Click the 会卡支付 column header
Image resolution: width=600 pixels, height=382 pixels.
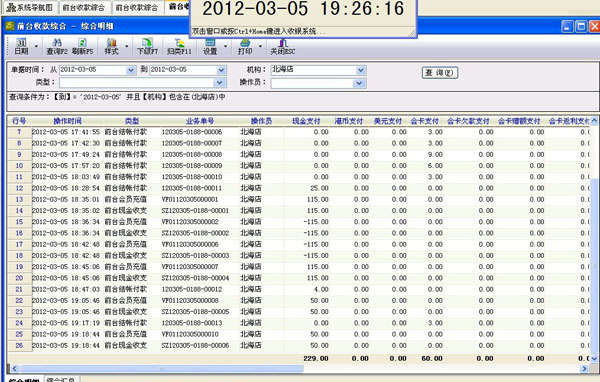tap(424, 121)
